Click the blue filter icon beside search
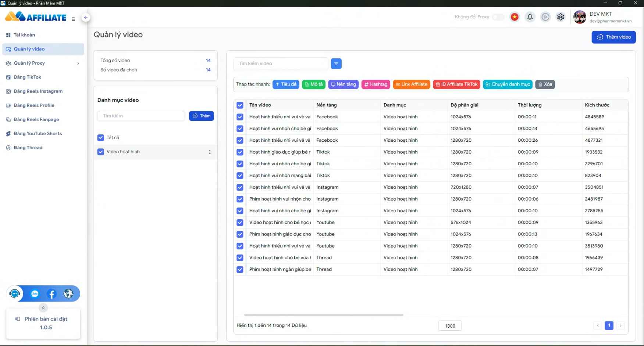Image resolution: width=644 pixels, height=346 pixels. [336, 64]
